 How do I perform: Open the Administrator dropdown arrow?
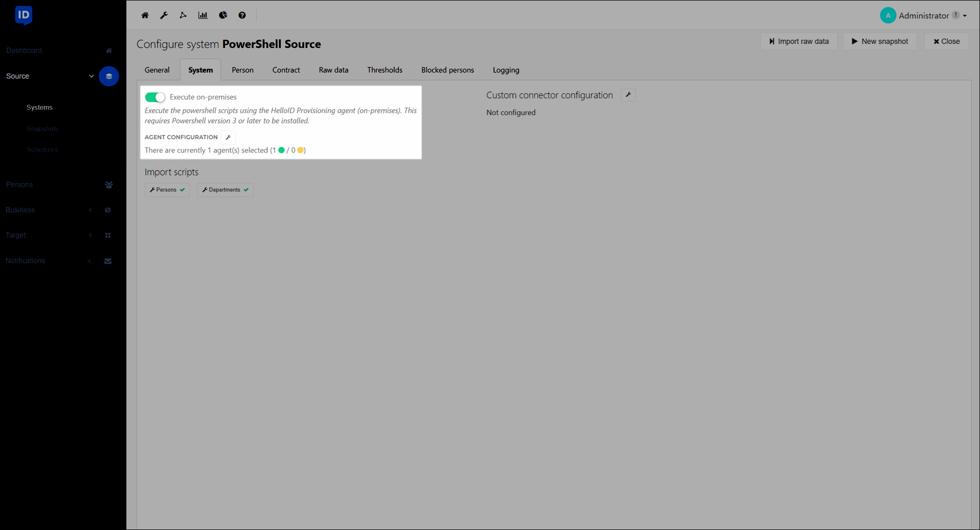965,16
